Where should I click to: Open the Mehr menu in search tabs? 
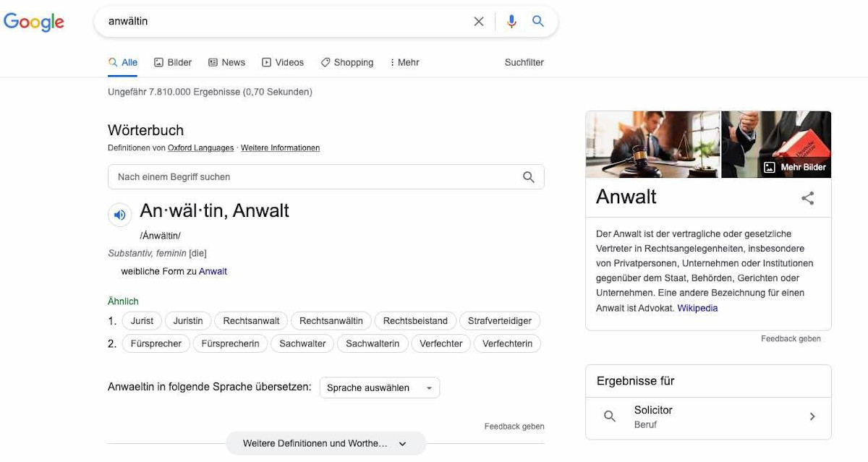404,62
